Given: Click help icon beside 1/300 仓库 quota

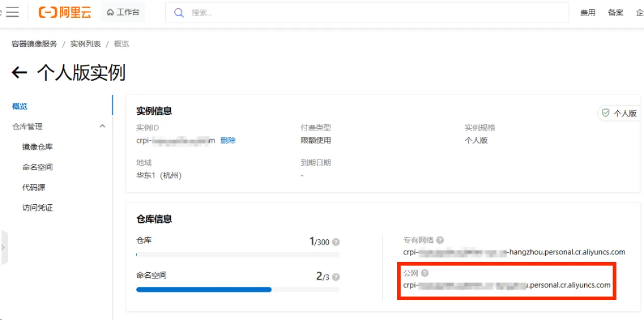Looking at the screenshot, I should [x=336, y=242].
